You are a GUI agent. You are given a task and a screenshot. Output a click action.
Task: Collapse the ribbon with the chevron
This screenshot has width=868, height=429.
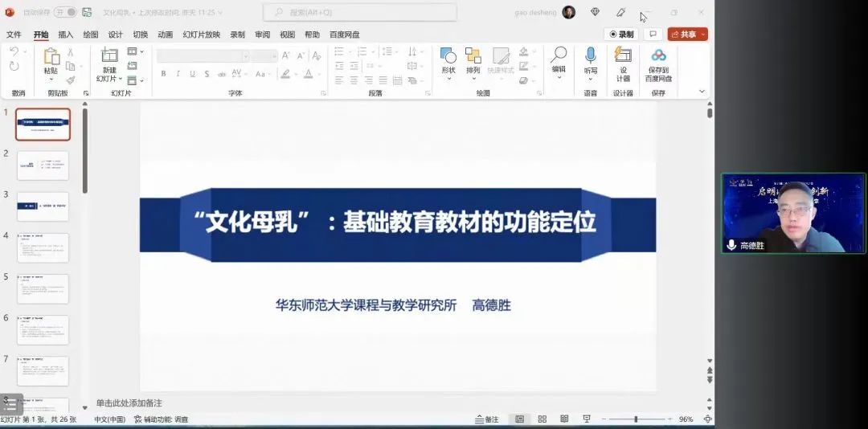tap(702, 92)
